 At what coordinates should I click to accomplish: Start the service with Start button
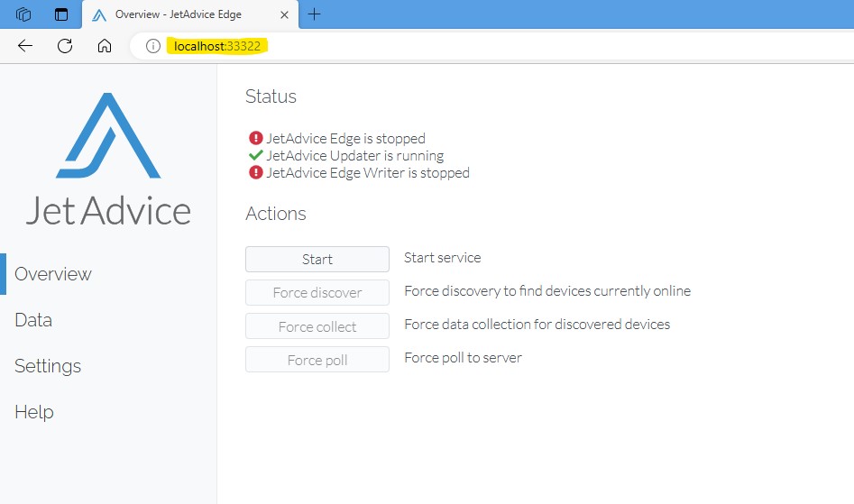pyautogui.click(x=317, y=259)
